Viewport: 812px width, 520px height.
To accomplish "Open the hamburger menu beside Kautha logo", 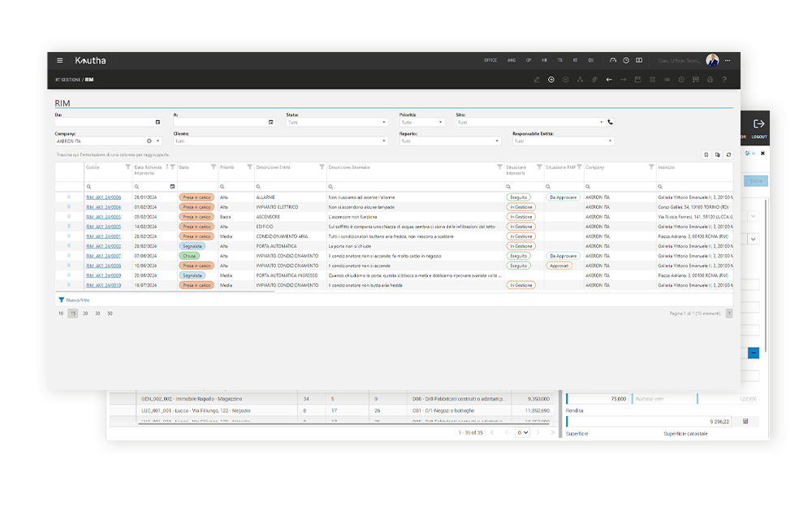I will tap(59, 60).
